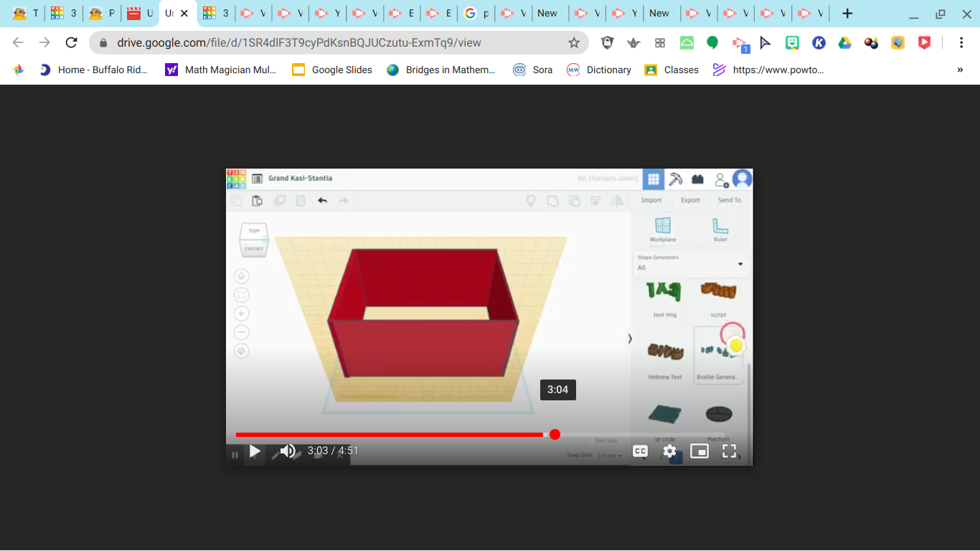Open the video settings gear

click(x=669, y=451)
